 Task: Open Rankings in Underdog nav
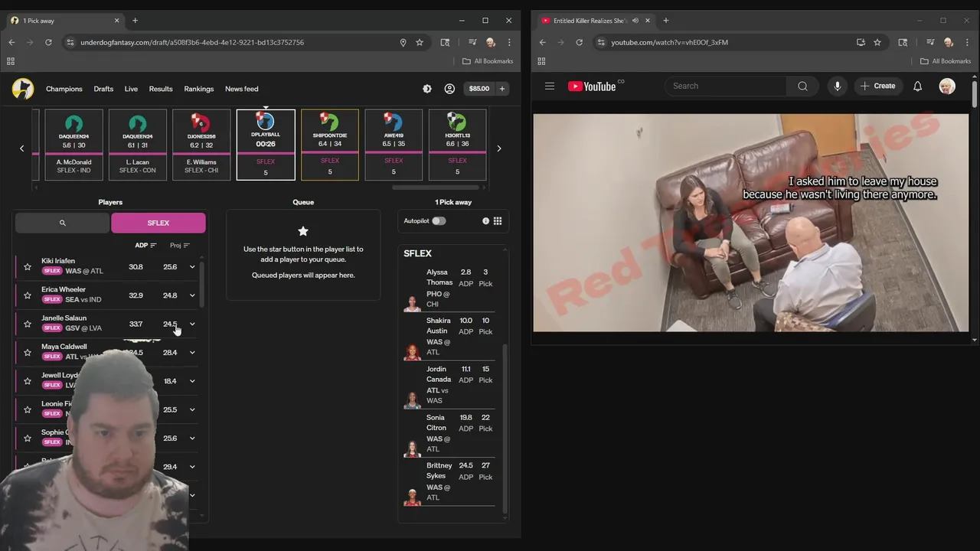(x=199, y=89)
